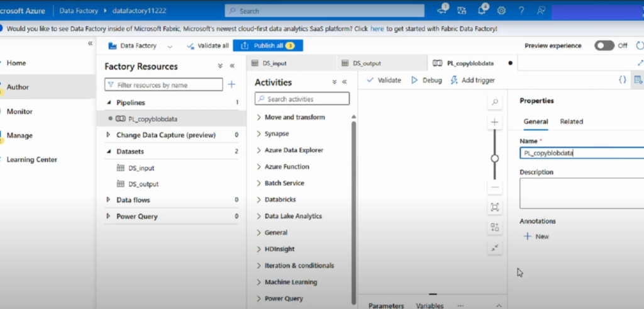The width and height of the screenshot is (644, 309).
Task: Click the refresh icon next to Preview toggle
Action: 640,45
